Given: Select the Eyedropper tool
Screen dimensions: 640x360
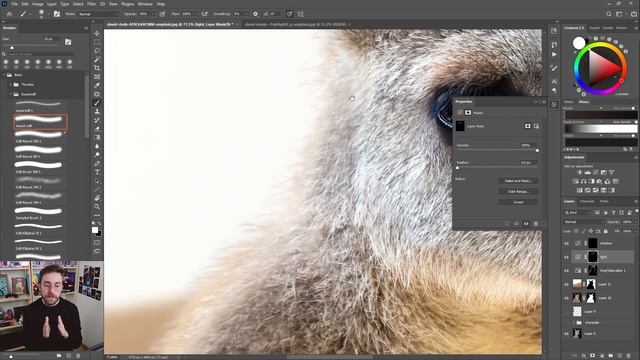Looking at the screenshot, I should [x=97, y=85].
